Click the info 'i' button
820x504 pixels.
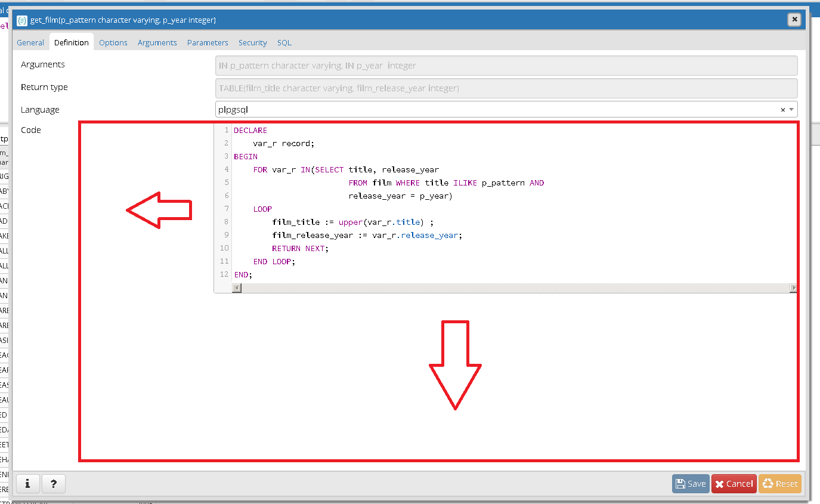(x=27, y=484)
